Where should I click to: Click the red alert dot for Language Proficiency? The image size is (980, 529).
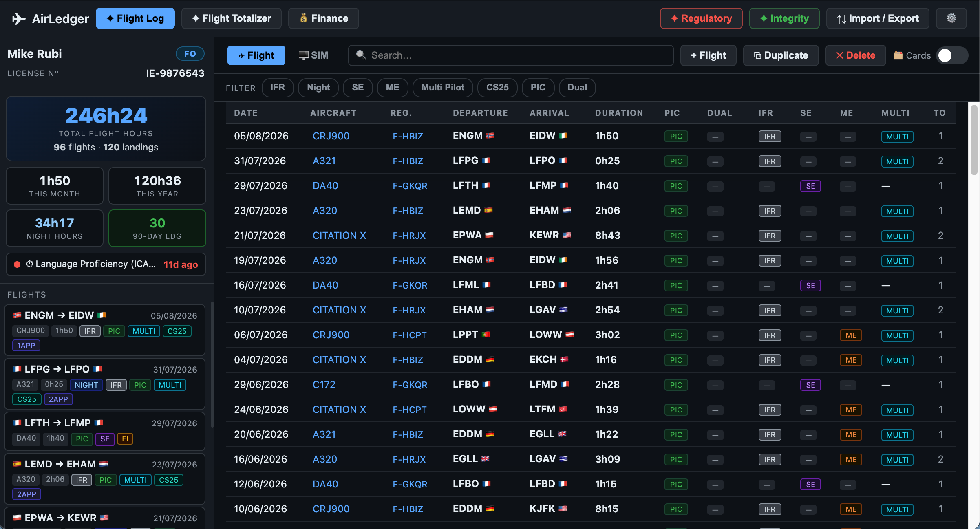[x=17, y=264]
